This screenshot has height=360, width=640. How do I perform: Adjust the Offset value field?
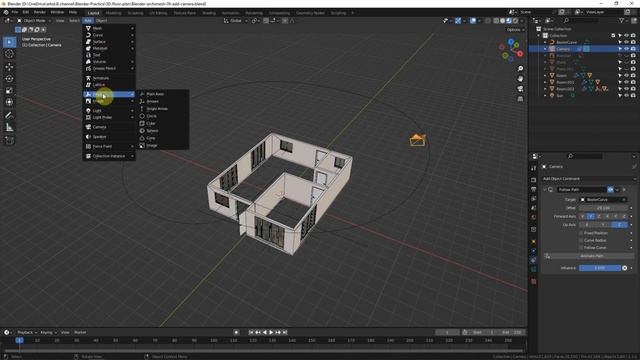[x=603, y=208]
